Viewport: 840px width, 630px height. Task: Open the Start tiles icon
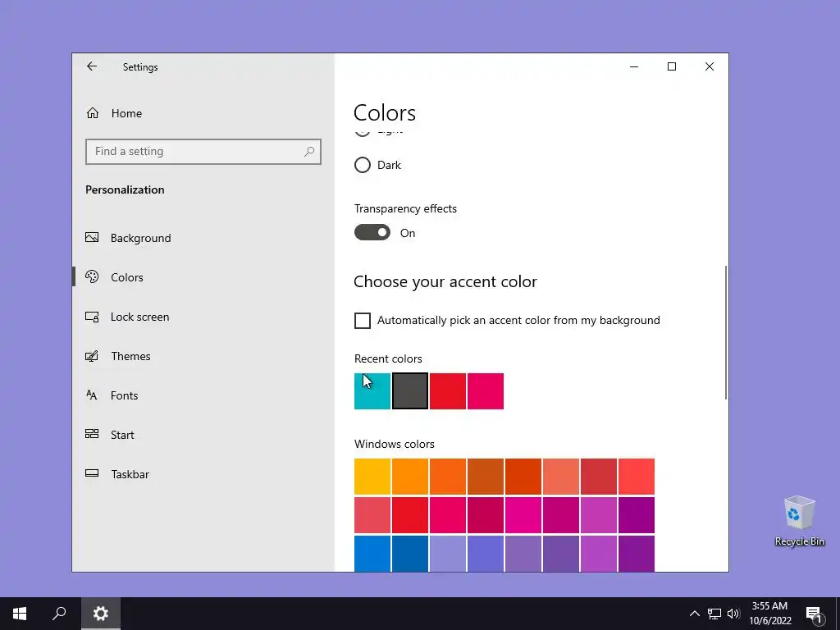92,434
